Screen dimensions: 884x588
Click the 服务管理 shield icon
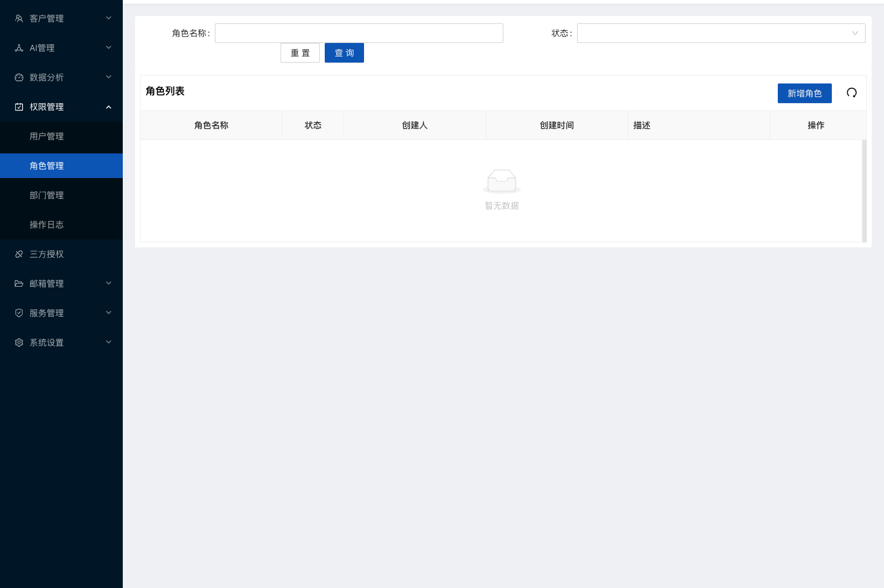click(19, 313)
